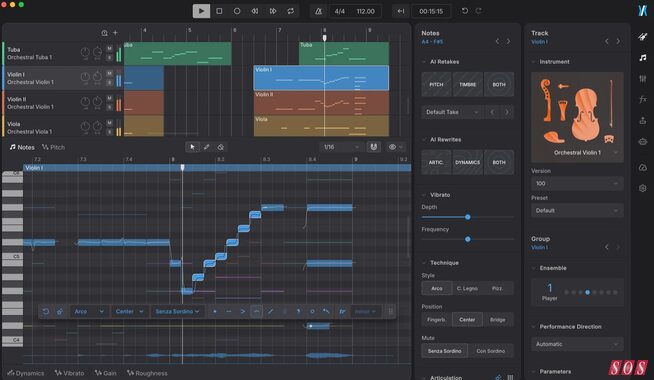Click the return-to-start icon beside the timecode

[401, 11]
